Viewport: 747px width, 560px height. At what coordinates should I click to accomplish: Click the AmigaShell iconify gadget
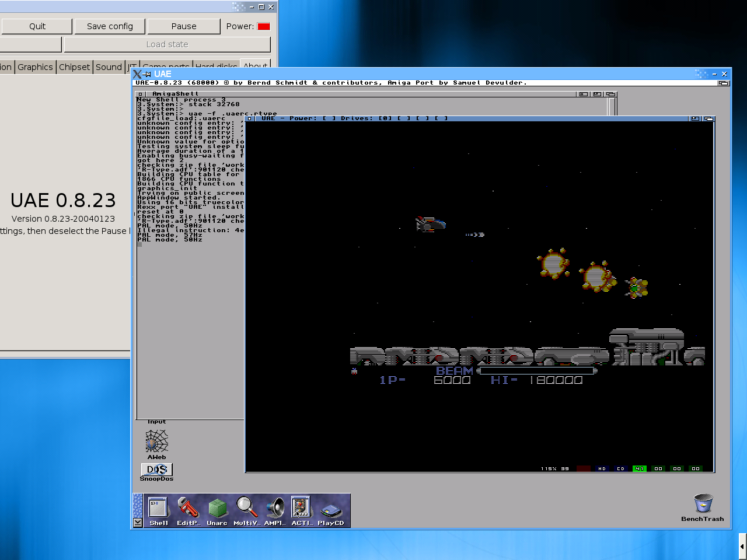pos(583,94)
